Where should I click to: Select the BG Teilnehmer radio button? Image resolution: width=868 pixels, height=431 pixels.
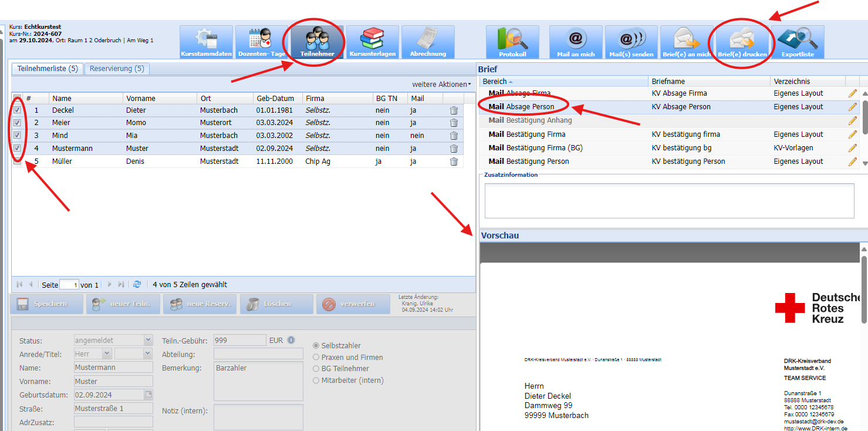pos(316,369)
